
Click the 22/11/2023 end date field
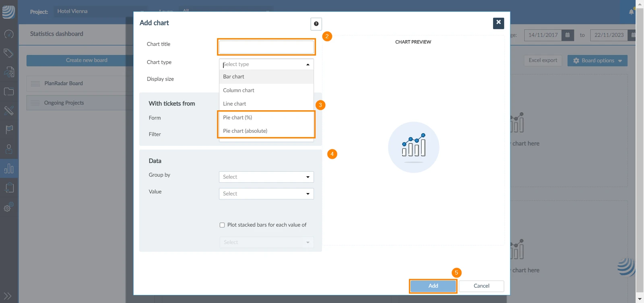[609, 35]
